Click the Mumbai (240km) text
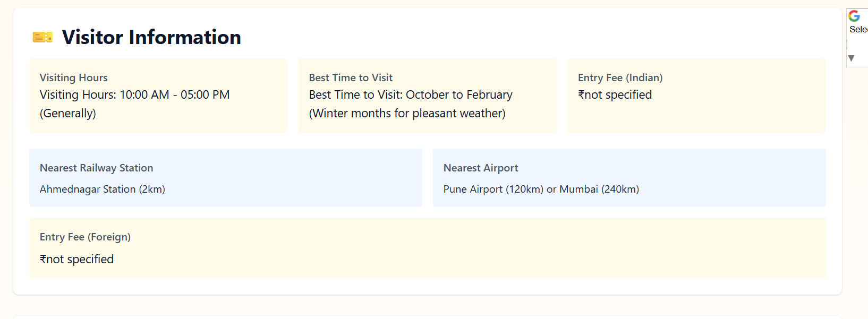The height and width of the screenshot is (319, 868). [599, 189]
